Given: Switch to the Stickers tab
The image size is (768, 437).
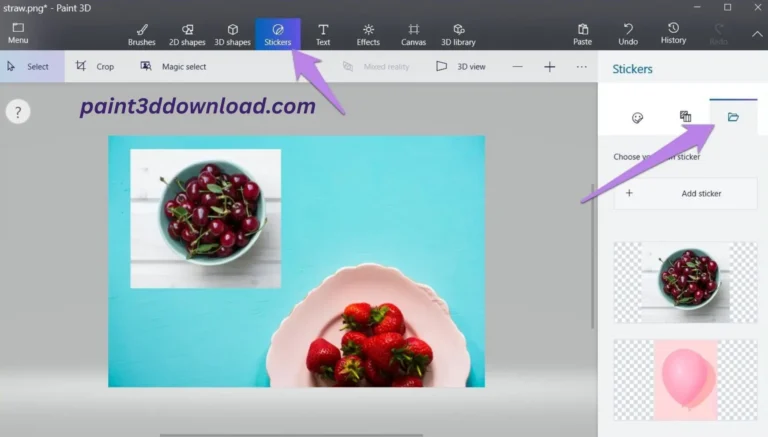Looking at the screenshot, I should 278,35.
